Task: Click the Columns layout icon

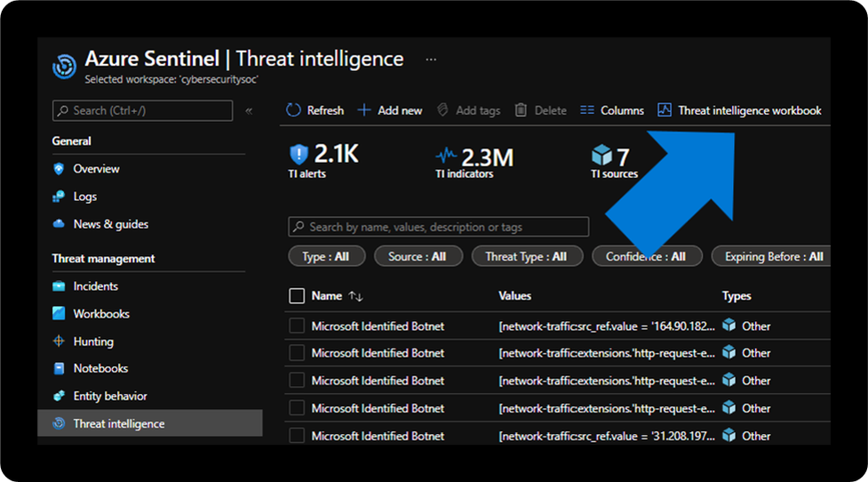Action: [586, 110]
